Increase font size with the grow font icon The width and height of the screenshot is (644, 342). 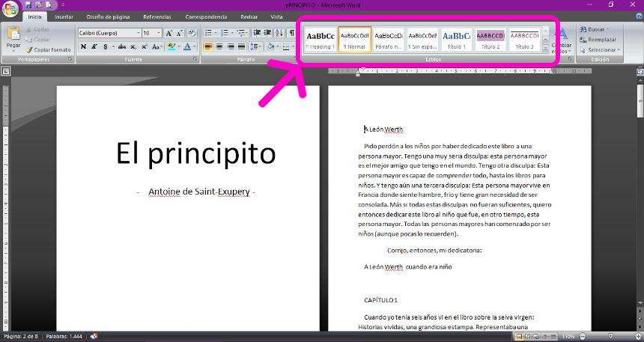click(x=168, y=33)
